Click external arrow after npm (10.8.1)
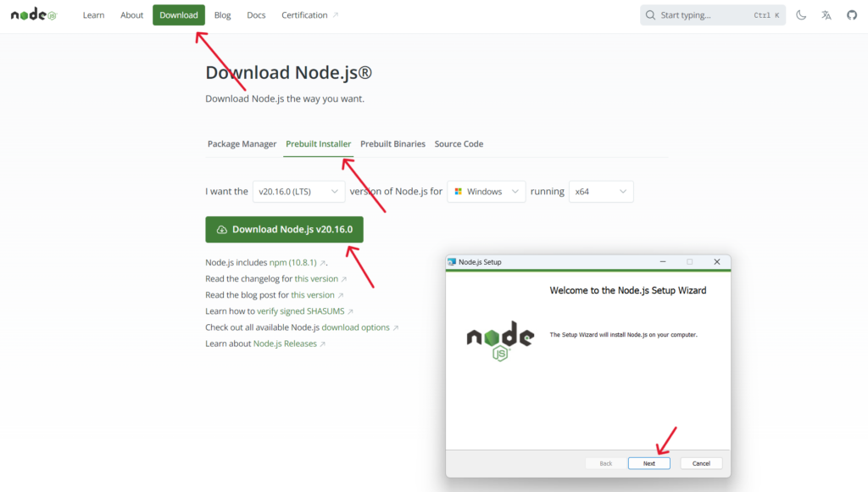 (x=323, y=263)
